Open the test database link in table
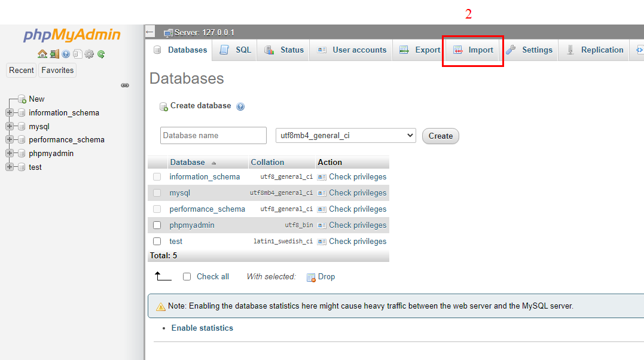 (176, 241)
